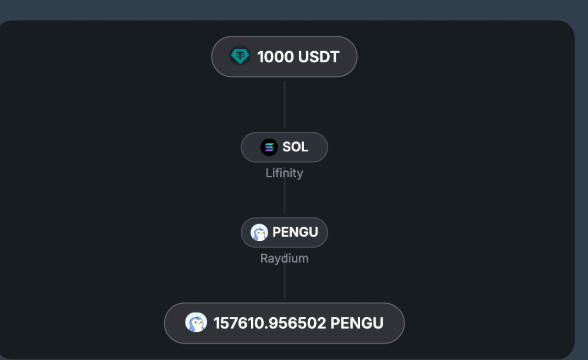Click the Solana logo icon

269,147
